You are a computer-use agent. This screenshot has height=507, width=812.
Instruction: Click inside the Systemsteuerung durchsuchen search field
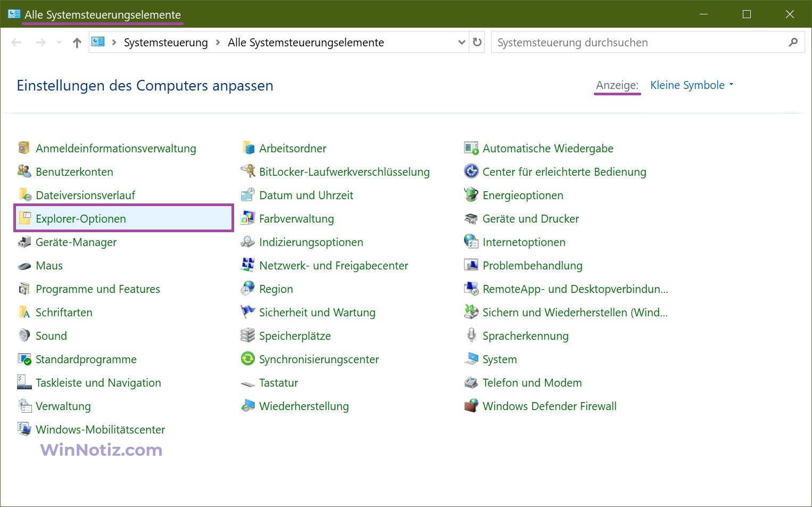coord(639,43)
